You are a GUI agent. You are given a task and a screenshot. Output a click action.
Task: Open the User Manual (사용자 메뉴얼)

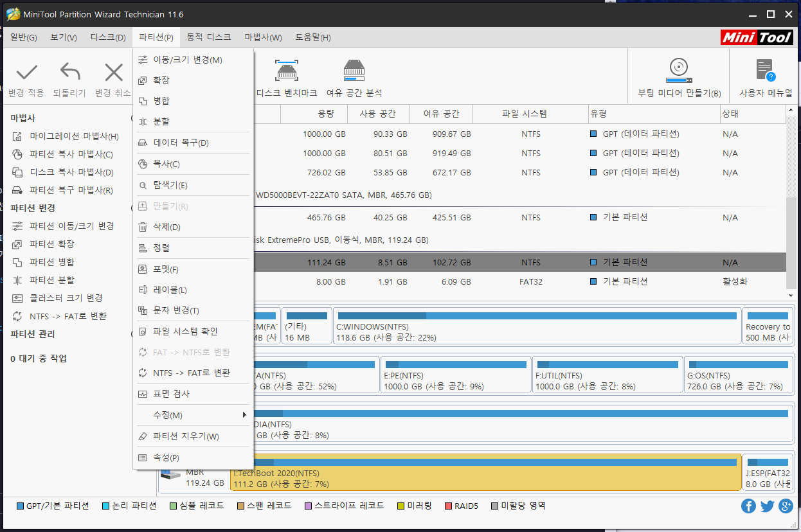[765, 80]
